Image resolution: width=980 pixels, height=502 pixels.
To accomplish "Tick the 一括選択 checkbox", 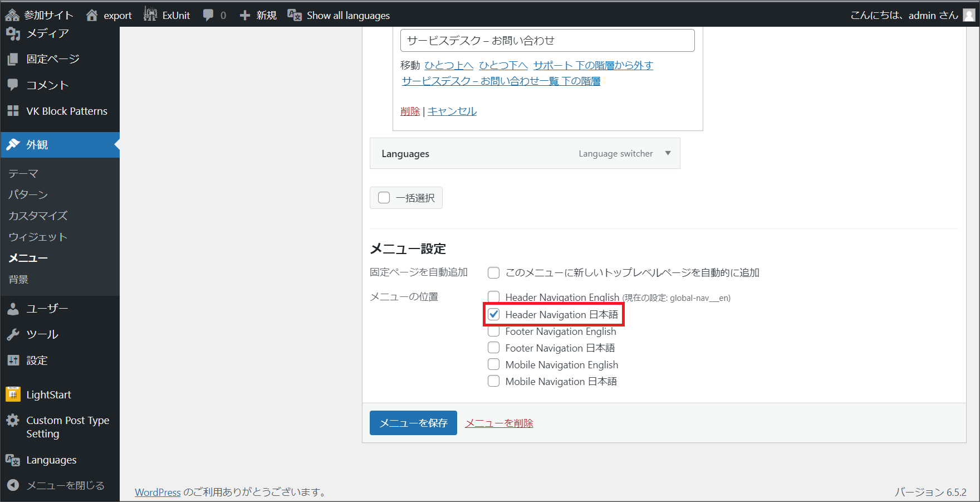I will pos(384,198).
